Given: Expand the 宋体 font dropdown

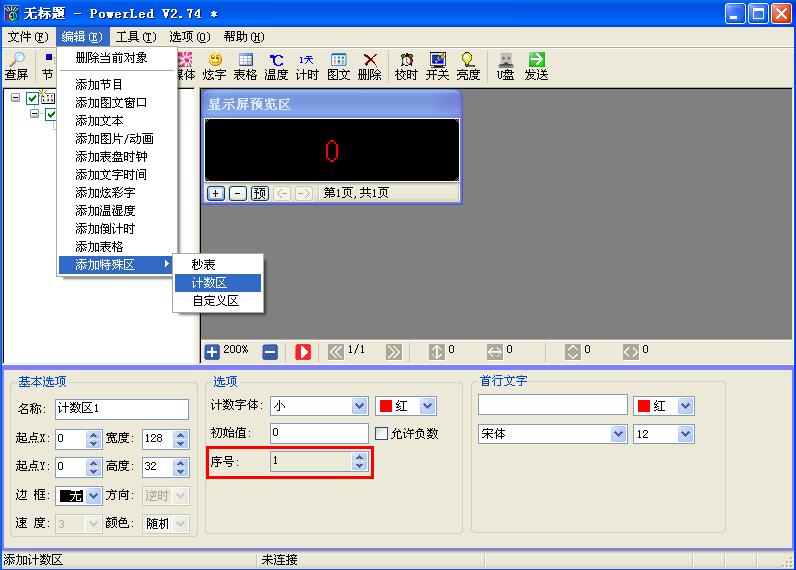Looking at the screenshot, I should pos(618,434).
